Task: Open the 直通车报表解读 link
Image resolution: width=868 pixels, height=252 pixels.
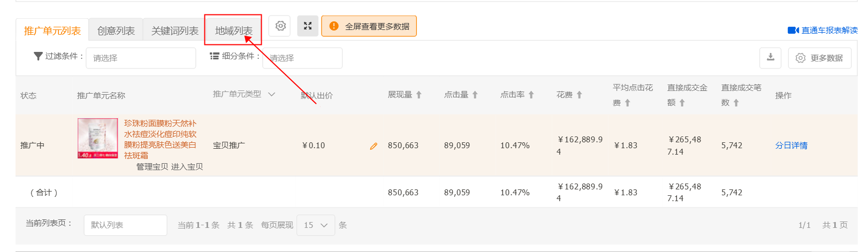Action: coord(829,30)
